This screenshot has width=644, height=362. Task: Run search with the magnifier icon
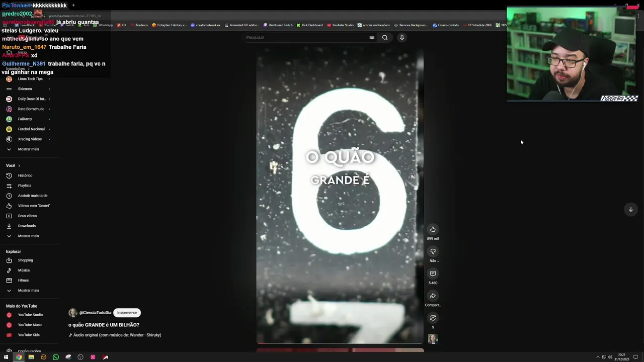click(385, 37)
